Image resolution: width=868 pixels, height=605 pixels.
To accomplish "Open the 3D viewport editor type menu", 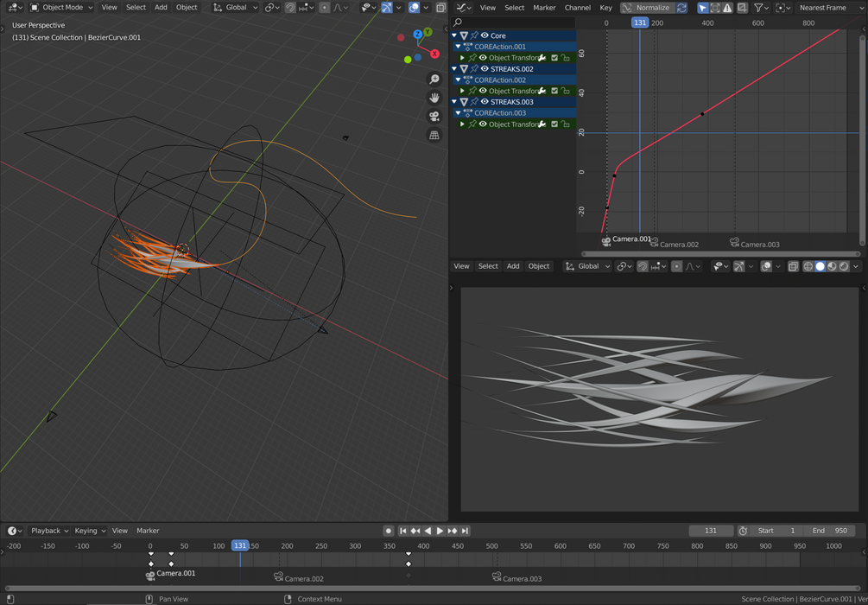I will [x=15, y=7].
